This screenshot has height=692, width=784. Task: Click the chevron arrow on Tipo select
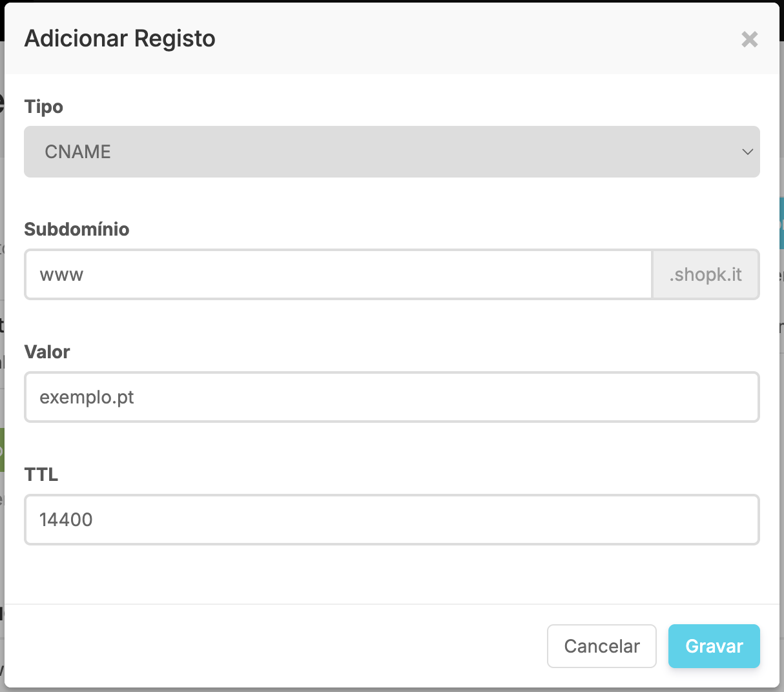pyautogui.click(x=747, y=152)
